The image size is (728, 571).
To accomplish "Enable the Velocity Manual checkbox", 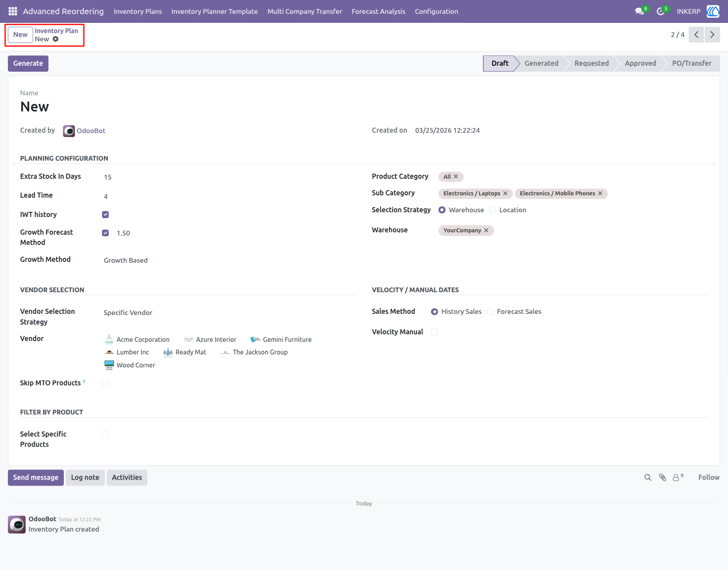I will tap(435, 332).
